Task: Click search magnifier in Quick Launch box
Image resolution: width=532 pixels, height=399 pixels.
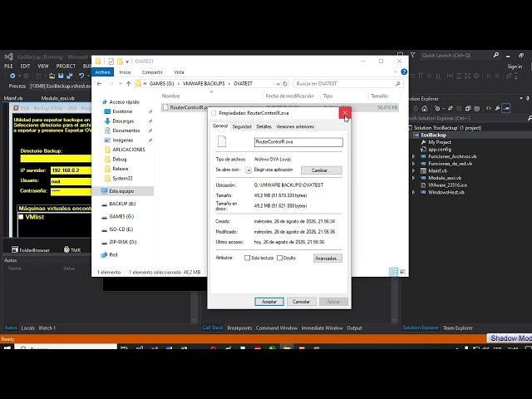Action: tap(496, 56)
